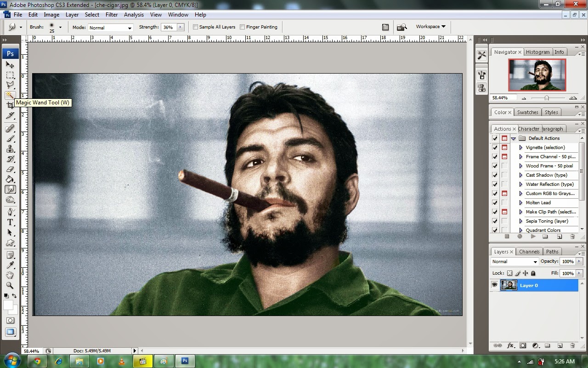Screen dimensions: 588x368
Task: Select the Hand tool
Action: [x=10, y=276]
